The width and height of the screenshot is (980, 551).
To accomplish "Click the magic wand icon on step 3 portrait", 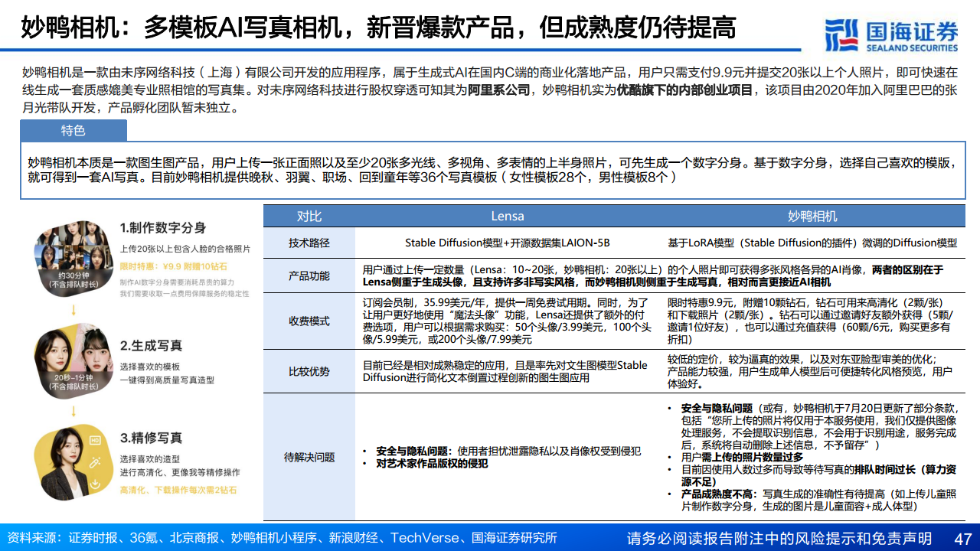I will point(96,462).
